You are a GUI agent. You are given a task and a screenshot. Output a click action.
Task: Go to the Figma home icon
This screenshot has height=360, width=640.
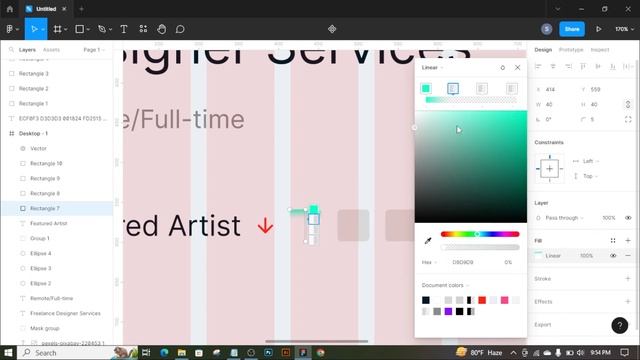(x=10, y=9)
